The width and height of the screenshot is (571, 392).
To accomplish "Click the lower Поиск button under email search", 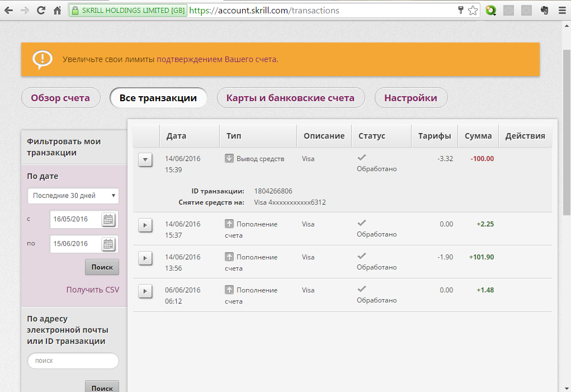I will pos(102,386).
